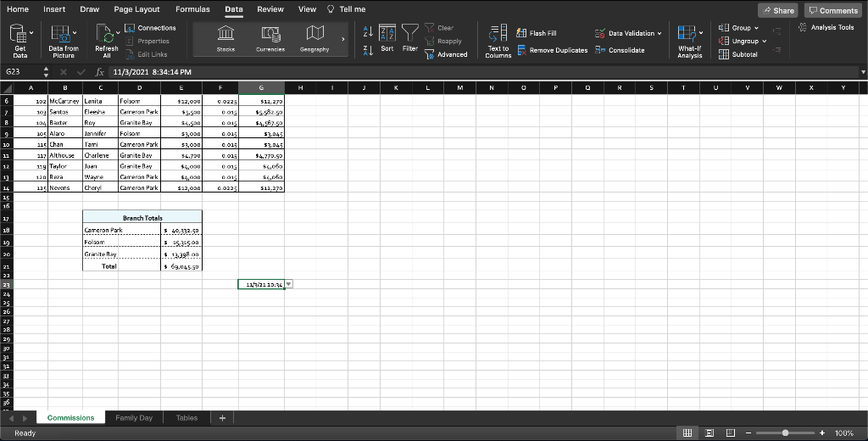Click Text to Columns

click(498, 41)
